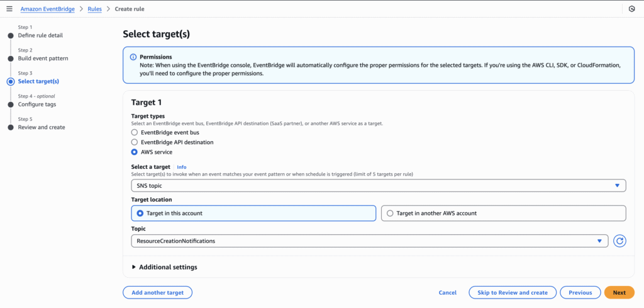
Task: Click the Amazon EventBridge breadcrumb link
Action: pyautogui.click(x=47, y=9)
